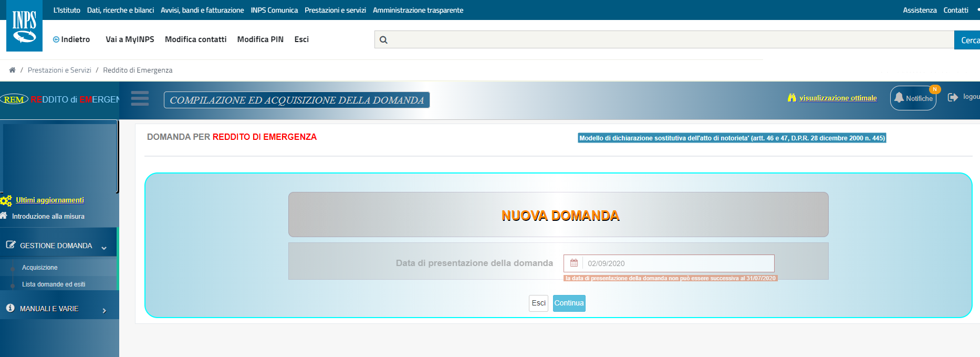Image resolution: width=980 pixels, height=357 pixels.
Task: Click the Compilazione ed acquisizione della domanda title
Action: (x=297, y=100)
